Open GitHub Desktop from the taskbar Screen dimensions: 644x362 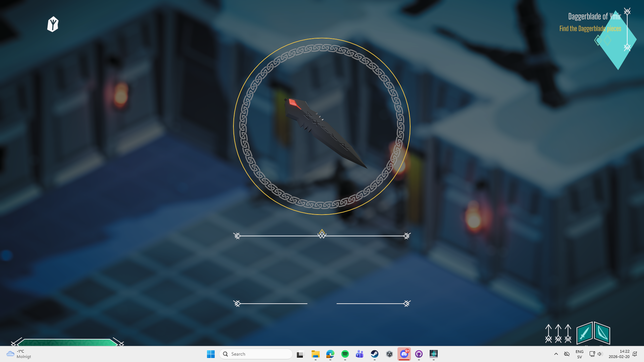coord(419,354)
